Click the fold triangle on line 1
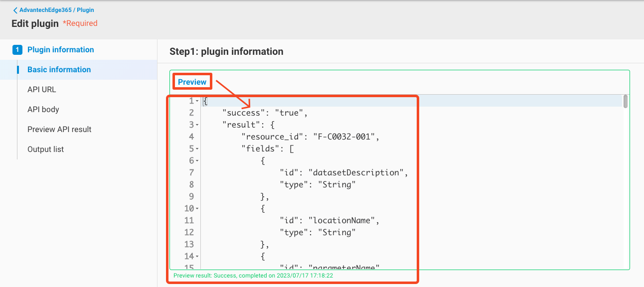Image resolution: width=644 pixels, height=287 pixels. tap(197, 101)
